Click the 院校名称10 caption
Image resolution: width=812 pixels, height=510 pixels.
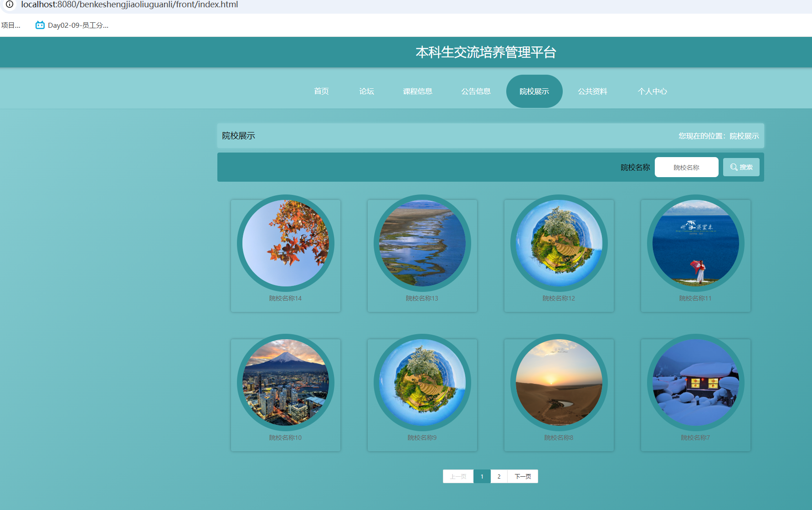[x=285, y=438]
